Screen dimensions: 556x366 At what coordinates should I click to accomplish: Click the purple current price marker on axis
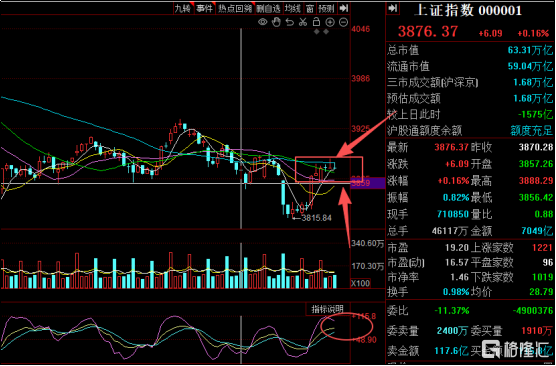tap(368, 183)
